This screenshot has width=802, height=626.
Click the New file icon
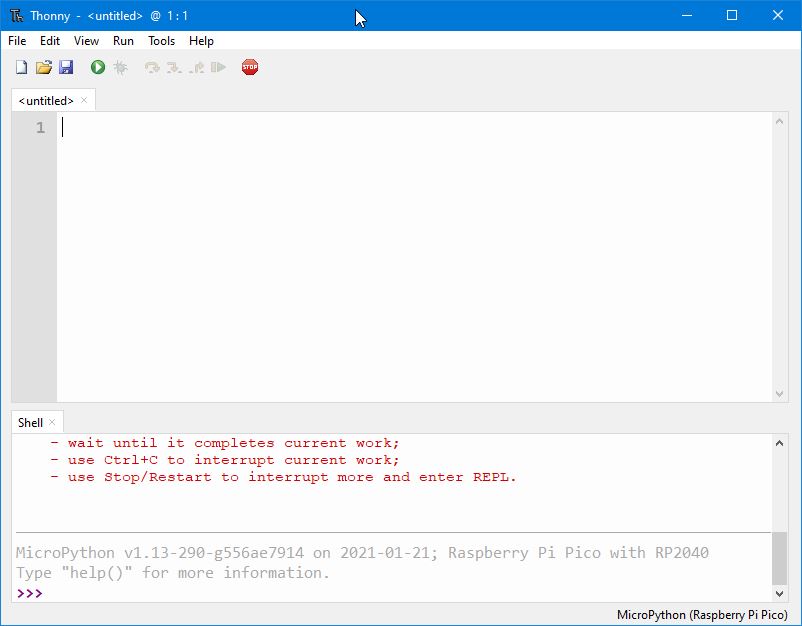(21, 67)
